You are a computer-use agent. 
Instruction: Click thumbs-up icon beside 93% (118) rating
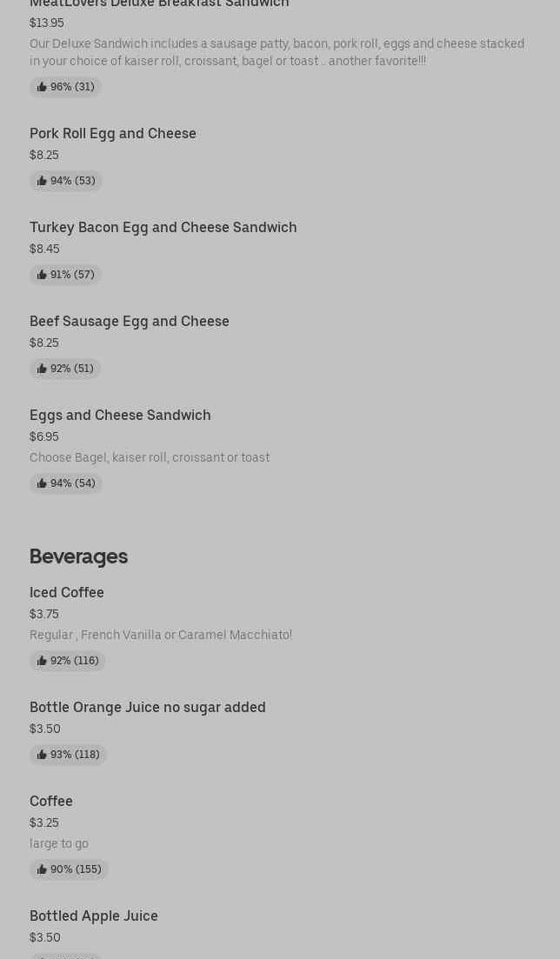pyautogui.click(x=42, y=755)
